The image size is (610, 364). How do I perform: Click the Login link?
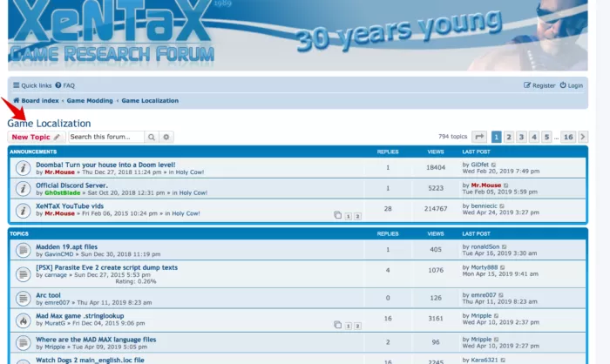(571, 85)
